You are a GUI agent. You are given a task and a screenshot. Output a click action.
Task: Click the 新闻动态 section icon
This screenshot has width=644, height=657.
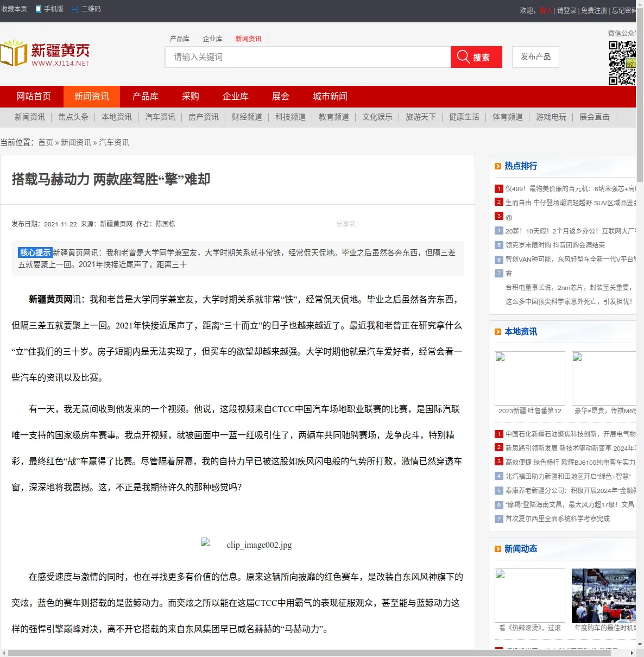pyautogui.click(x=498, y=549)
